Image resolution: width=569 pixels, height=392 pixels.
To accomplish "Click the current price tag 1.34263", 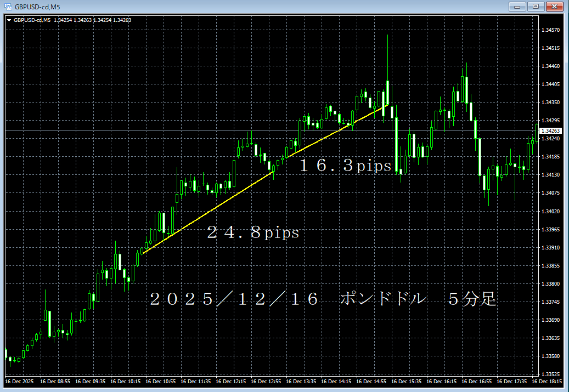I will tap(550, 131).
